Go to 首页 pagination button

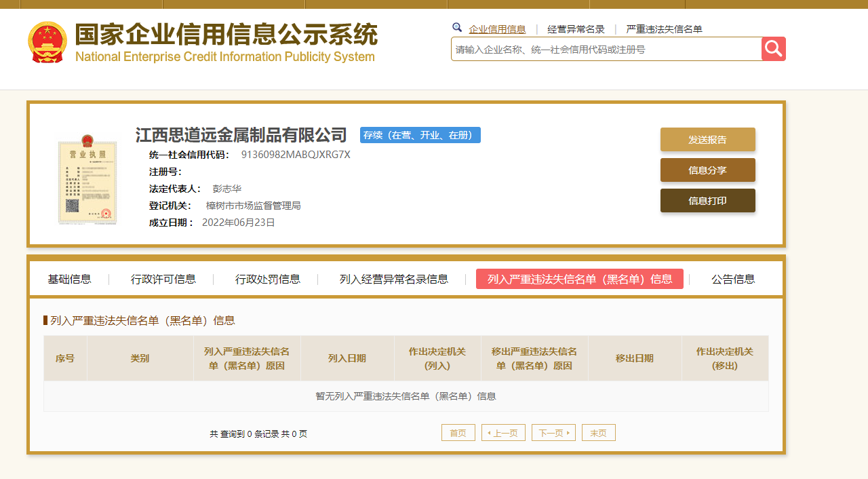pos(458,433)
